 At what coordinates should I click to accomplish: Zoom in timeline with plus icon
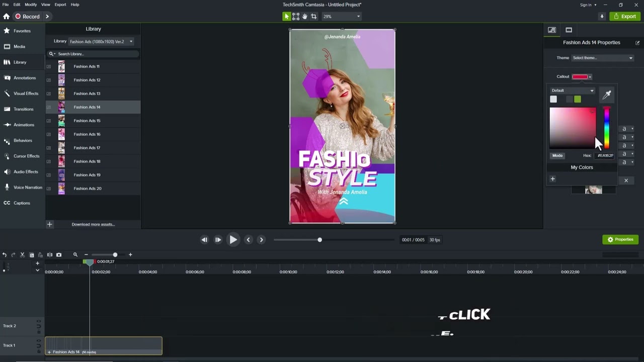pos(130,255)
